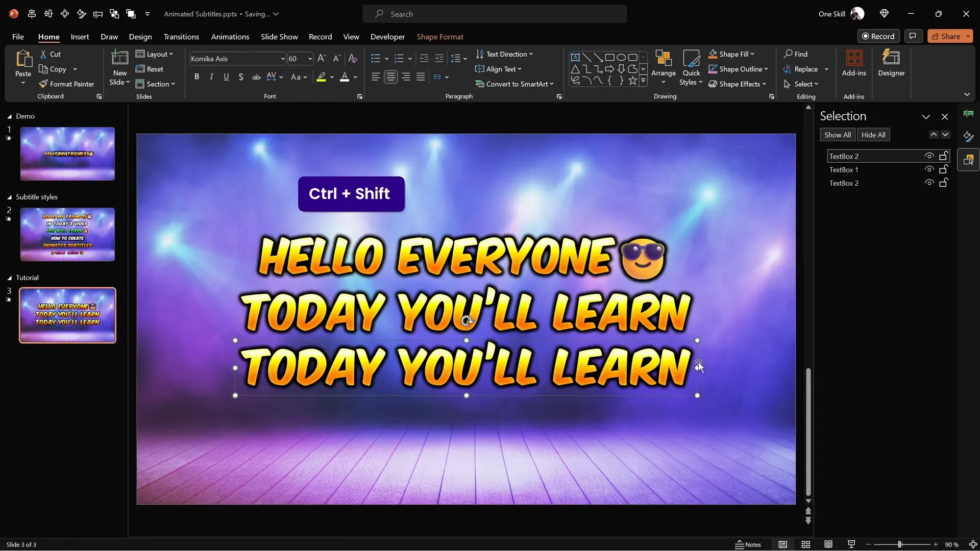The height and width of the screenshot is (551, 980).
Task: Lock the TextBox 1 object
Action: [x=944, y=169]
